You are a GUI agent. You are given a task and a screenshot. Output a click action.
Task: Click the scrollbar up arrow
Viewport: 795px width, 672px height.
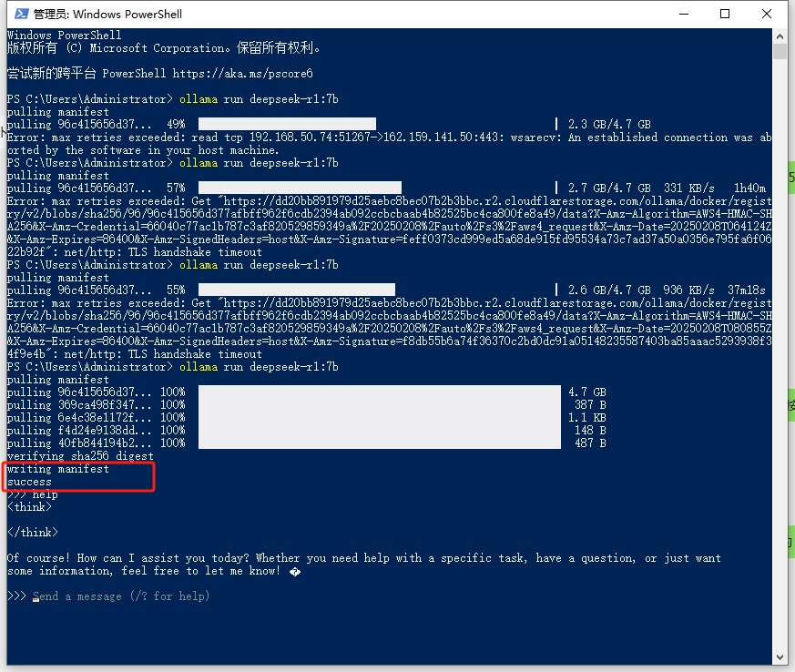(780, 36)
